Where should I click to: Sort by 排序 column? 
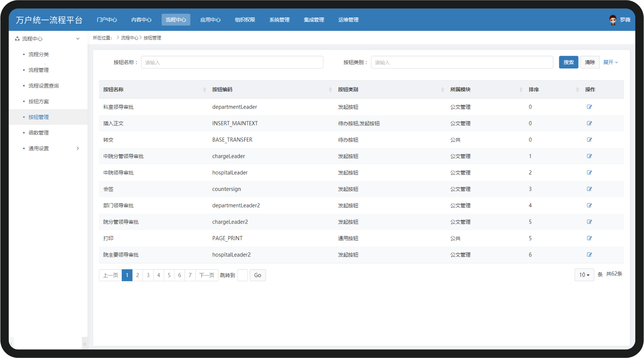577,90
